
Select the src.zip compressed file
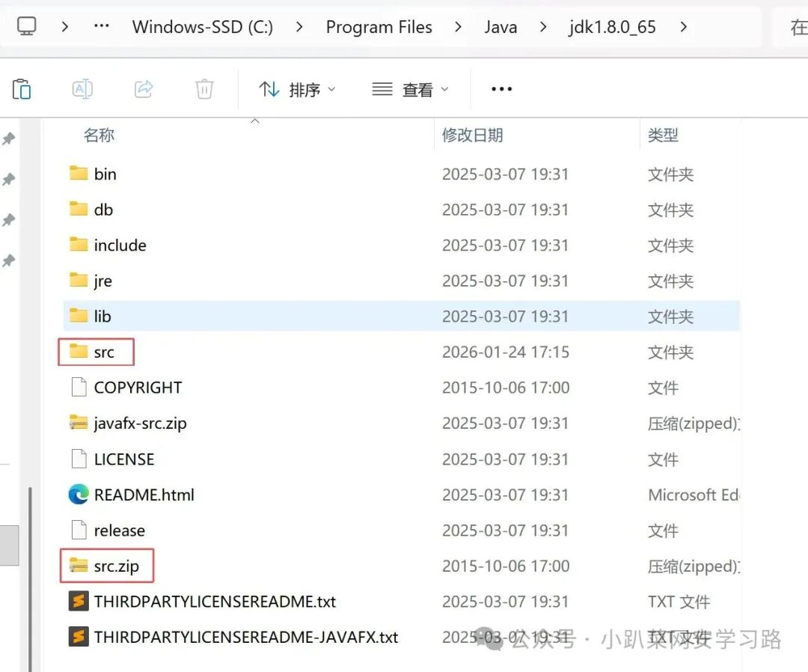point(107,566)
